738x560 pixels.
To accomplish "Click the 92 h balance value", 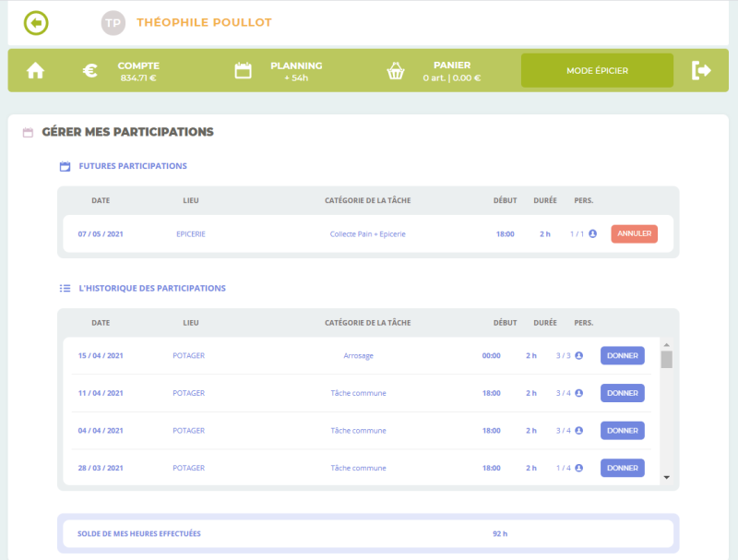I will [500, 533].
